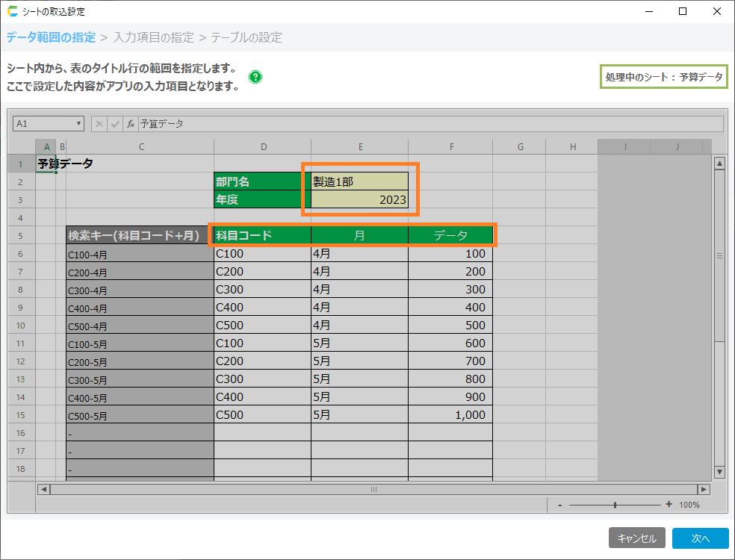Click the horizontal scrollbar left arrow
735x560 pixels.
tap(44, 489)
